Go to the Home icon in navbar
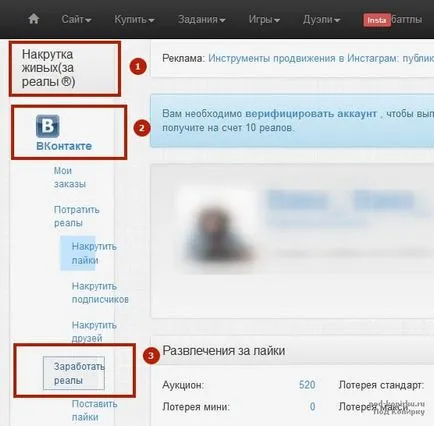Image resolution: width=434 pixels, height=426 pixels. [33, 19]
